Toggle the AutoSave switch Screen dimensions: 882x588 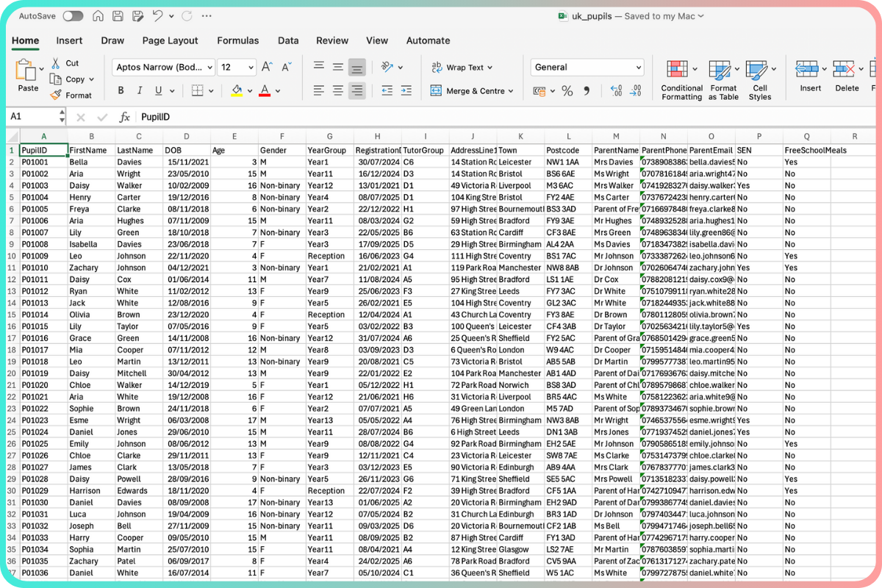point(73,16)
